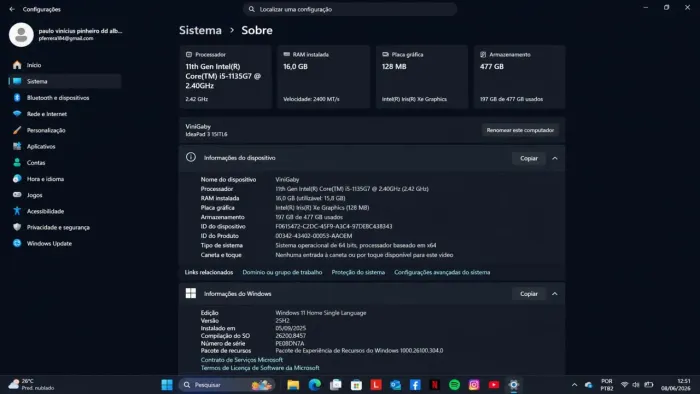700x394 pixels.
Task: Launch Microsoft Edge from the taskbar
Action: coord(314,385)
